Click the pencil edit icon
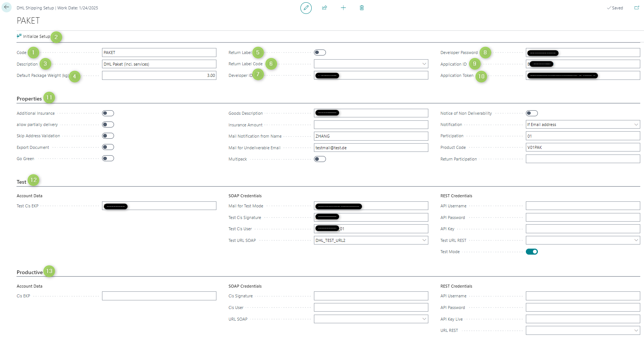644x339 pixels. coord(306,8)
